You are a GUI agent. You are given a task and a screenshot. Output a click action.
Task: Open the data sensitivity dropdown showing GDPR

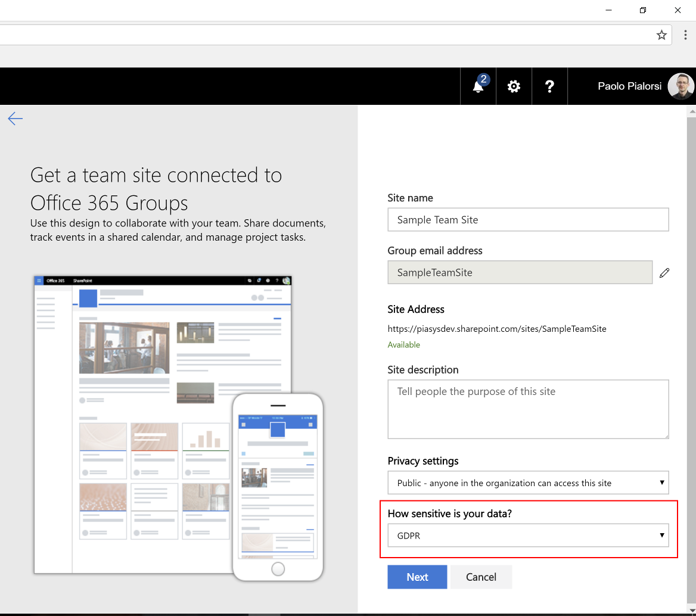click(528, 535)
